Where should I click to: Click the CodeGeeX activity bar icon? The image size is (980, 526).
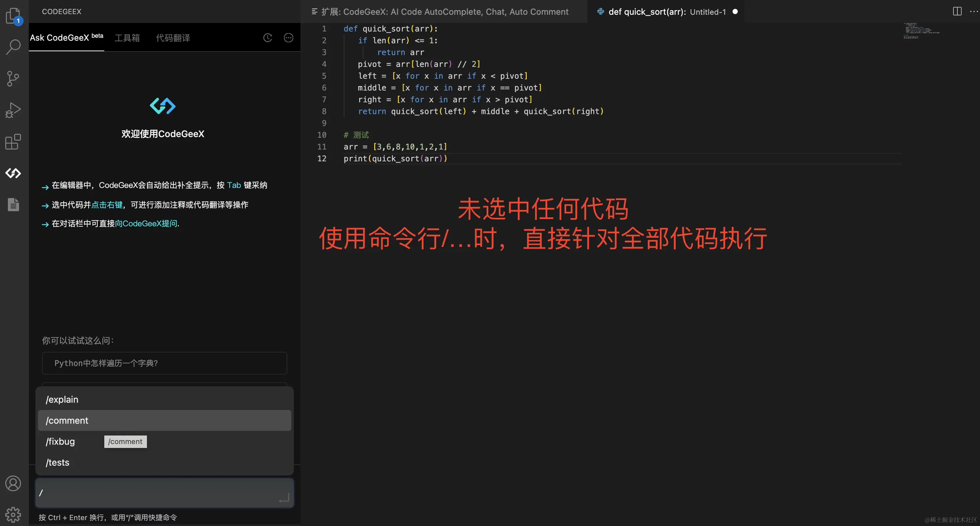pos(13,173)
